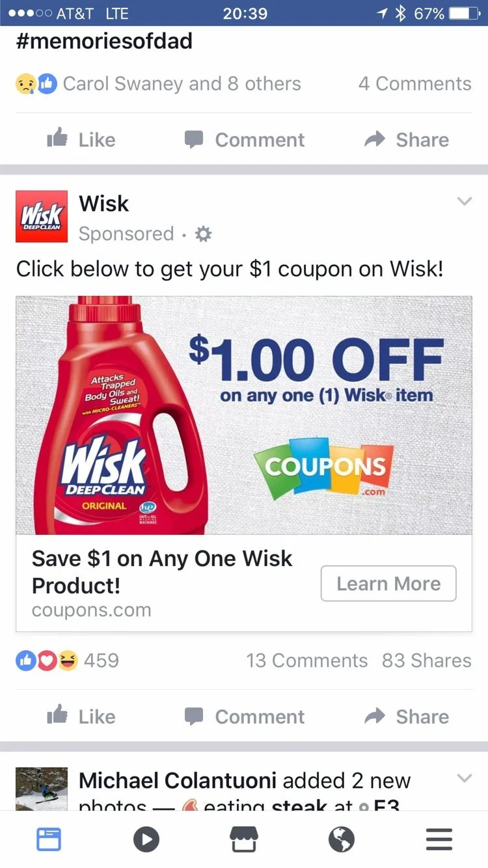Share the Wisk sponsored post
Image resolution: width=488 pixels, height=868 pixels.
tap(407, 716)
